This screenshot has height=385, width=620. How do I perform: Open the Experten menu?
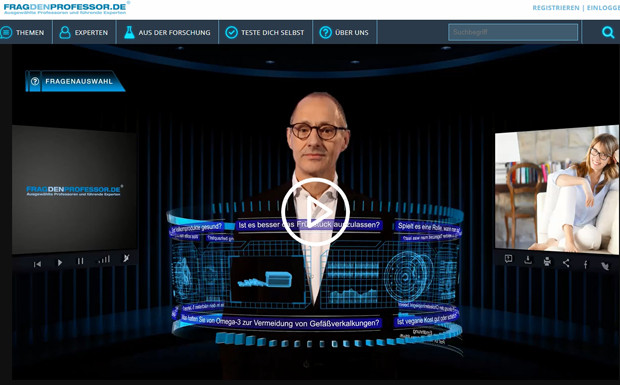(x=84, y=32)
